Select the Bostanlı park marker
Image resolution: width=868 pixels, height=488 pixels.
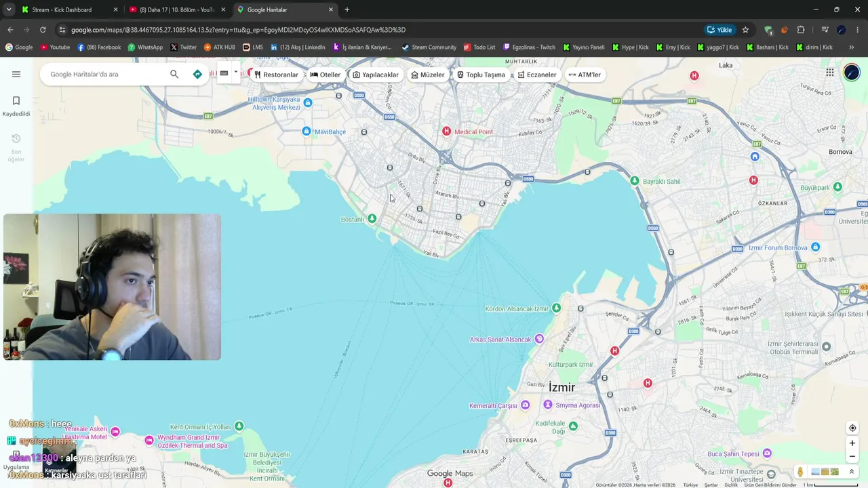click(372, 218)
